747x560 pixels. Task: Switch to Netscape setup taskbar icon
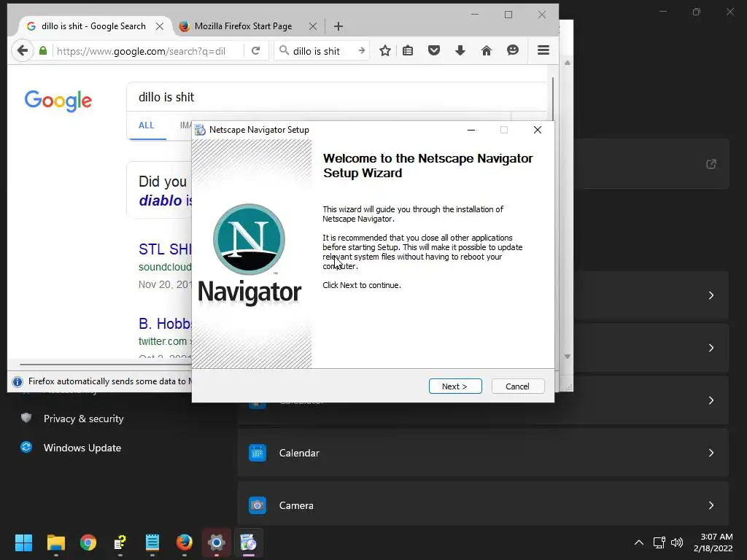click(248, 542)
